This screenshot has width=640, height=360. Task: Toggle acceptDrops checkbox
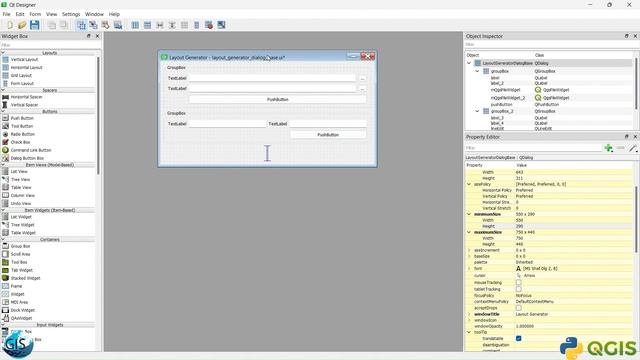[x=518, y=308]
